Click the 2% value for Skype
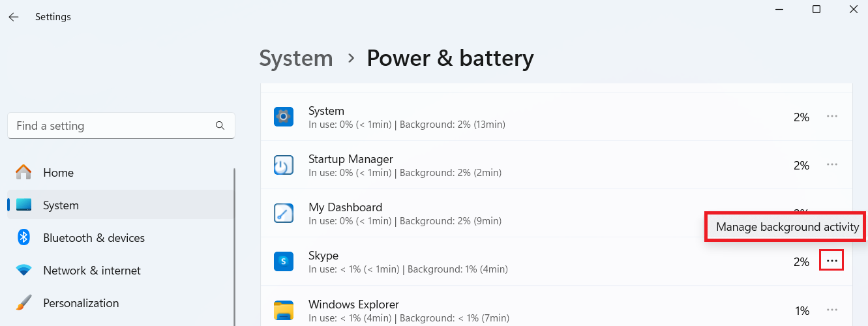Image resolution: width=868 pixels, height=326 pixels. coord(801,262)
